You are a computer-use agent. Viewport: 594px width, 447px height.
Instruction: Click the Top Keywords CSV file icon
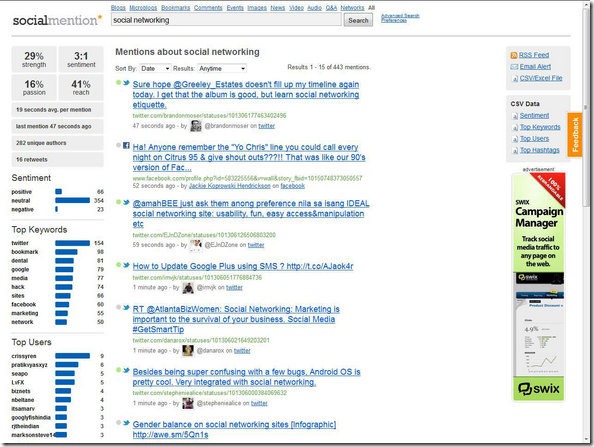[515, 127]
